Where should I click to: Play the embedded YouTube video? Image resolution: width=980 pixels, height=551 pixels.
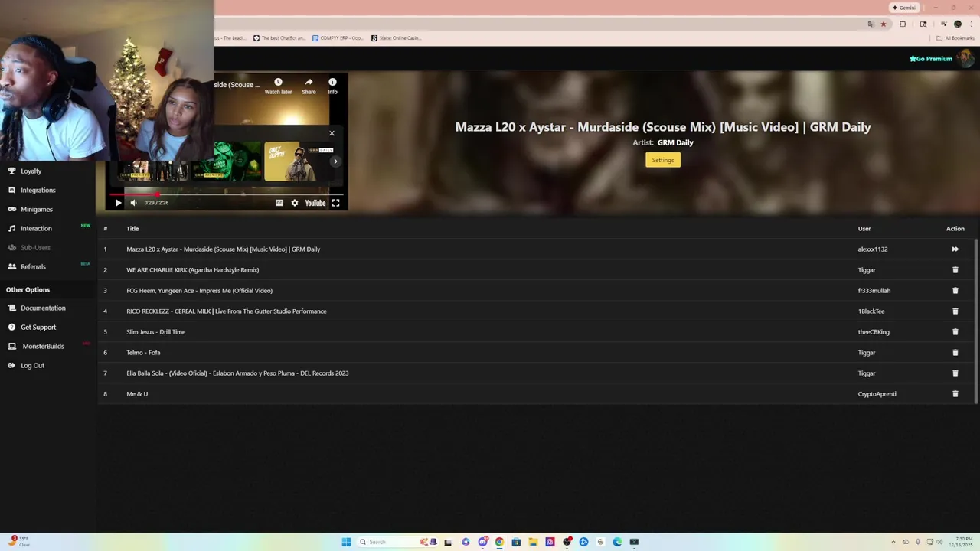pos(118,203)
